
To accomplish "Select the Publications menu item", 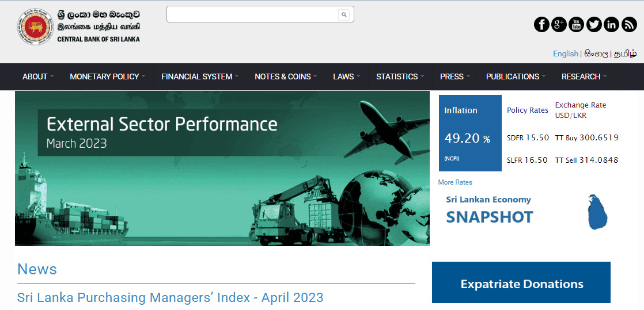I will pyautogui.click(x=515, y=76).
